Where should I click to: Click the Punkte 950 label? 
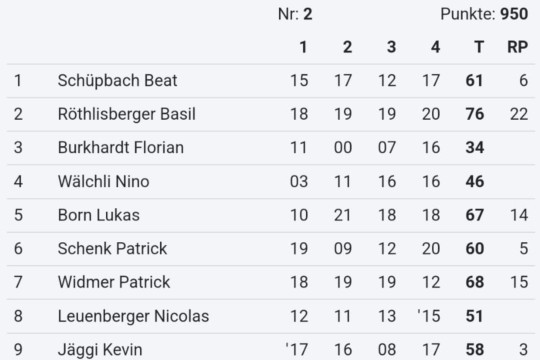click(x=484, y=14)
